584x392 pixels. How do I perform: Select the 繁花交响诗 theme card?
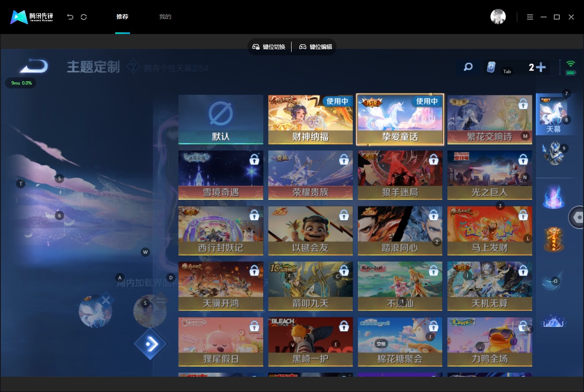(490, 119)
